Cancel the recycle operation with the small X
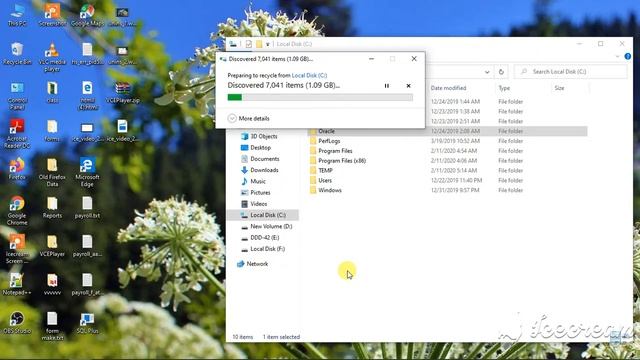 408,86
